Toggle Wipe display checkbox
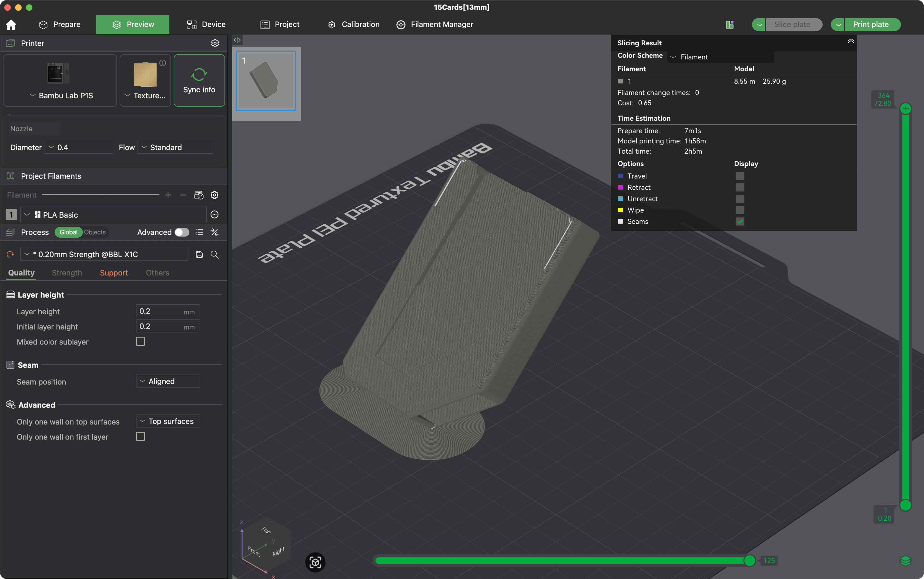The width and height of the screenshot is (924, 579). tap(740, 210)
